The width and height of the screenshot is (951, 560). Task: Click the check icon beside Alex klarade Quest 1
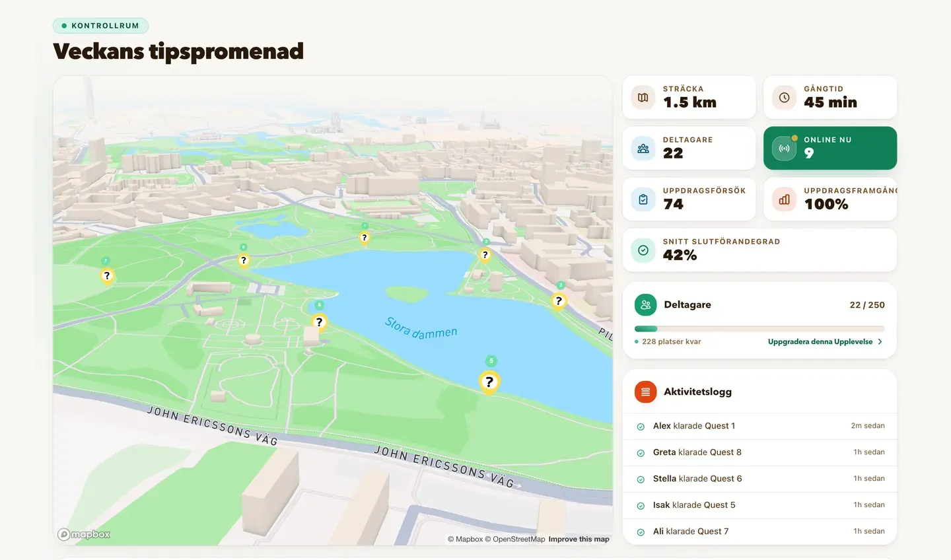pos(641,427)
